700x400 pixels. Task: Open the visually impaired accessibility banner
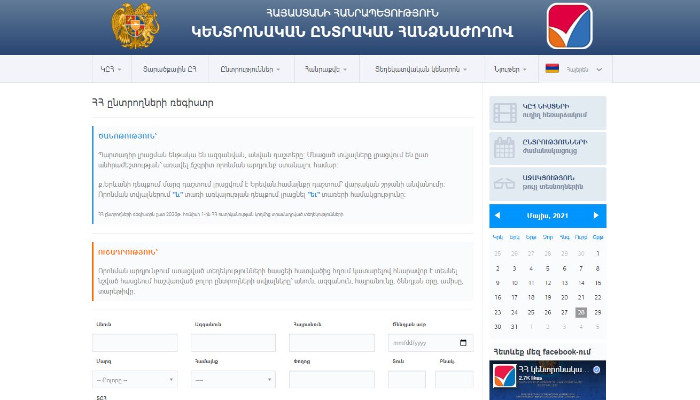point(548,183)
